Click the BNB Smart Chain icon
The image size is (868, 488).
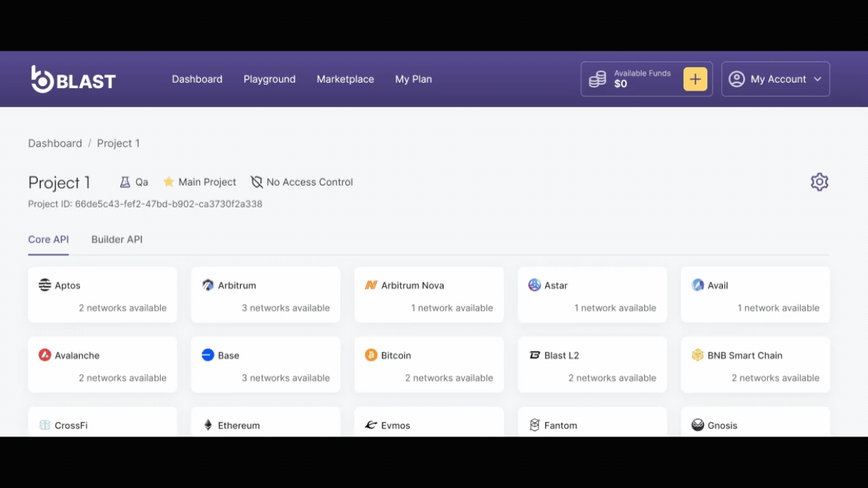(x=698, y=355)
